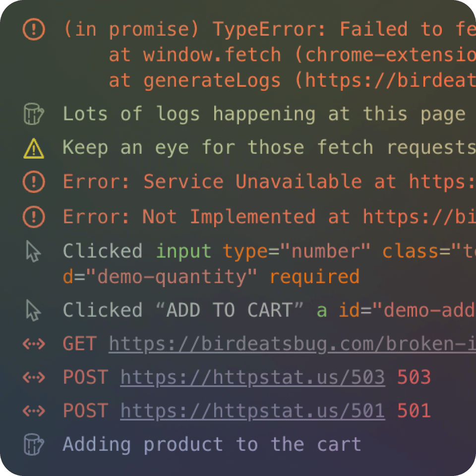
Task: Click the network icon beside the 501 POST request
Action: 33,411
